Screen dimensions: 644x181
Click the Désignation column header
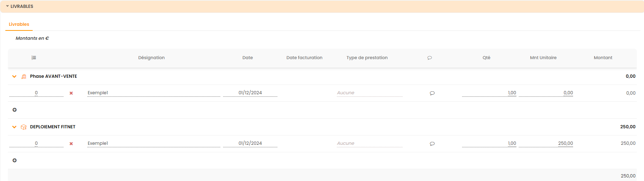[151, 58]
